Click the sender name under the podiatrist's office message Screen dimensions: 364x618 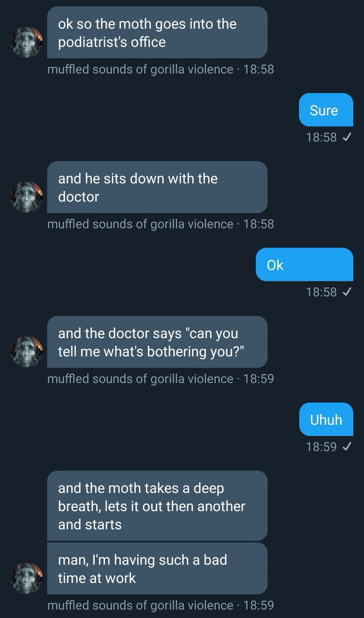pos(140,69)
